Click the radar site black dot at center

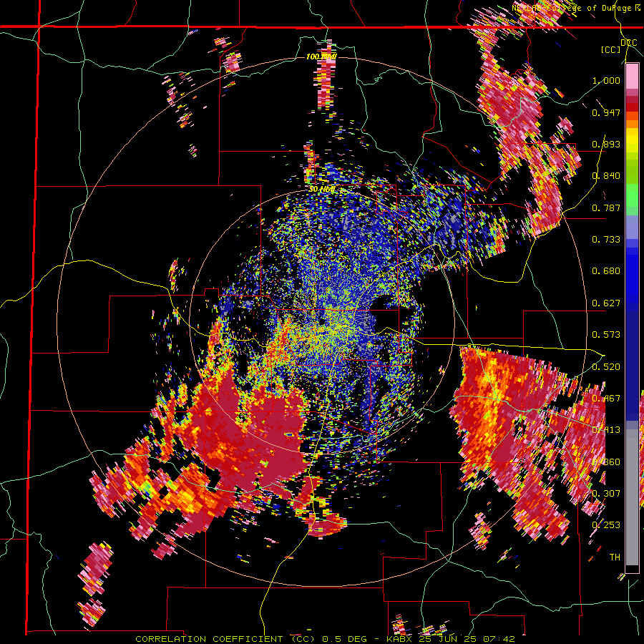[321, 321]
